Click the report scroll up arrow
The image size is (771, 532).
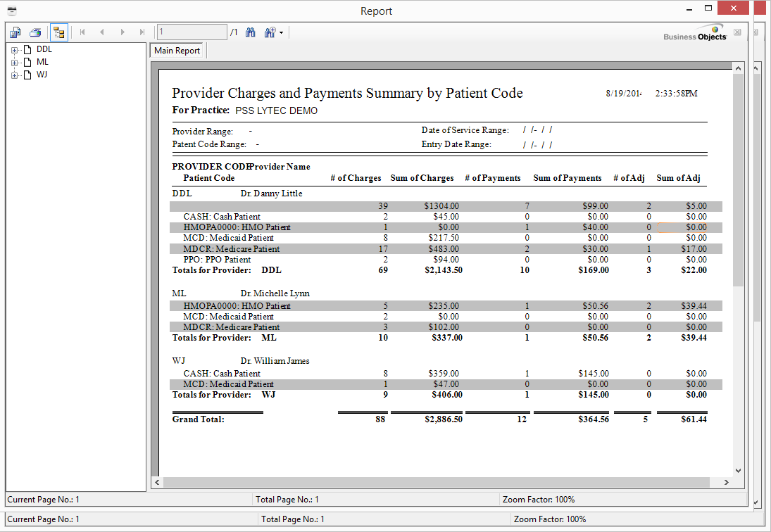point(738,68)
